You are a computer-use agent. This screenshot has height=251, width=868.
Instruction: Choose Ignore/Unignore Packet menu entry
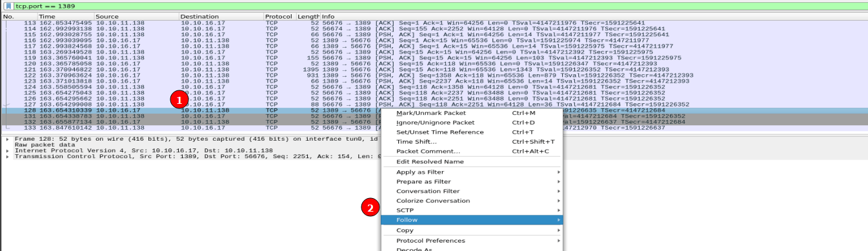click(x=471, y=122)
